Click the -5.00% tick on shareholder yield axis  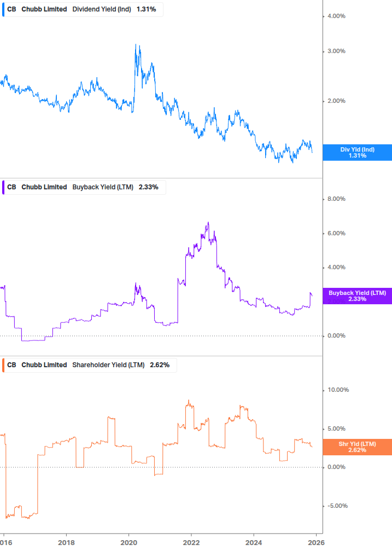click(x=338, y=506)
